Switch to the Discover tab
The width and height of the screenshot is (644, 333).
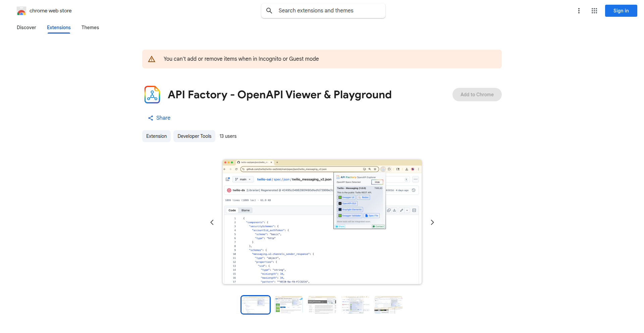26,27
